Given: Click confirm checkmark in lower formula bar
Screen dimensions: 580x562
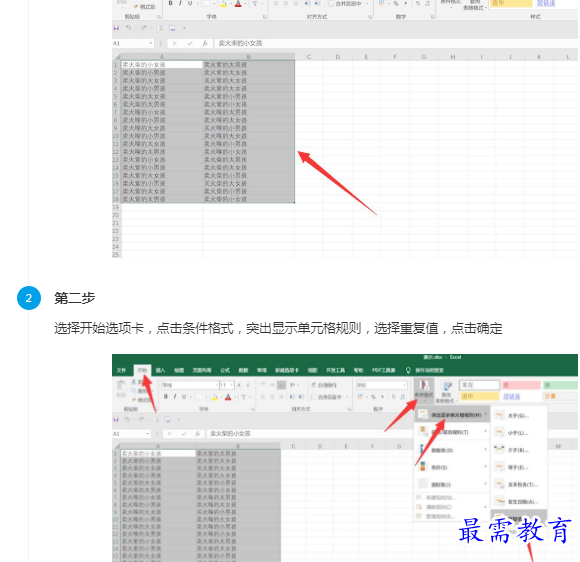Looking at the screenshot, I should (x=184, y=434).
